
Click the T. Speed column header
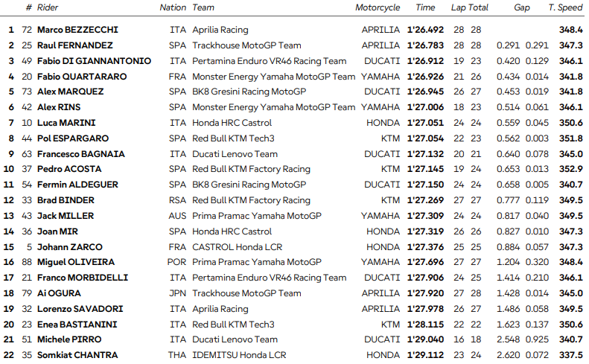click(x=566, y=7)
